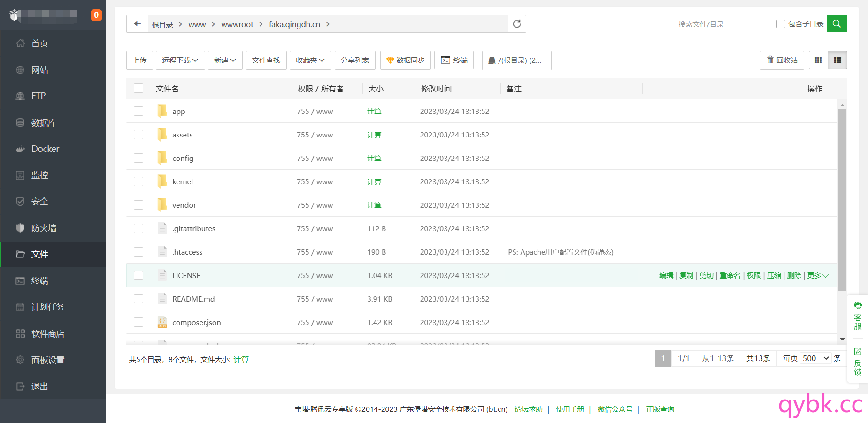The height and width of the screenshot is (423, 868).
Task: Open the recycle bin (回收站)
Action: (782, 60)
